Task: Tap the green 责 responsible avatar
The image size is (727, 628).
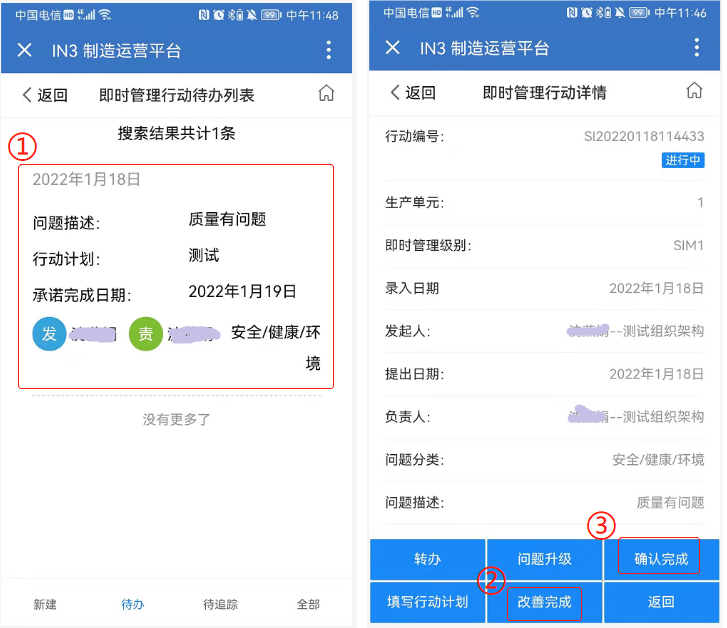Action: pyautogui.click(x=146, y=334)
